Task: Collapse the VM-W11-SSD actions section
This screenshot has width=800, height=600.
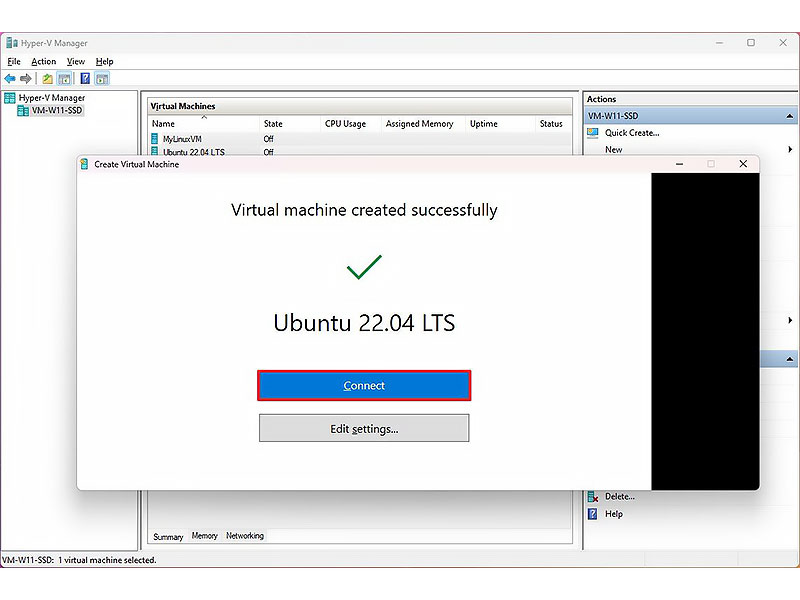Action: pyautogui.click(x=789, y=116)
